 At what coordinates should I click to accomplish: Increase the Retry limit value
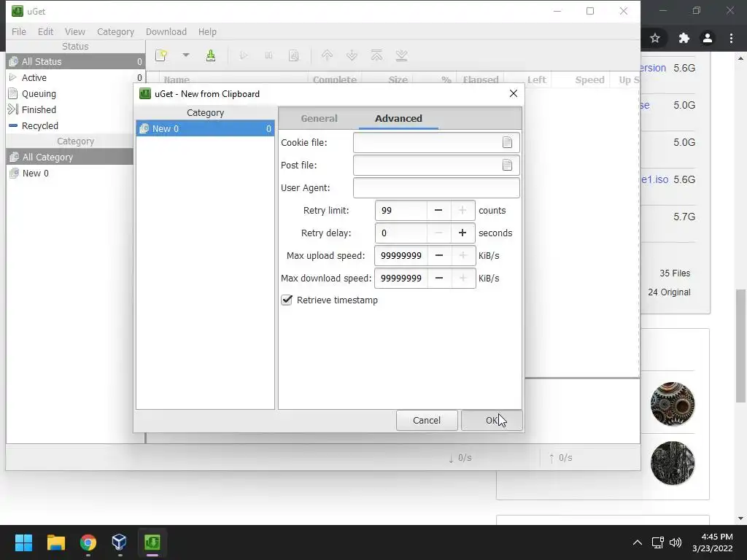point(462,211)
